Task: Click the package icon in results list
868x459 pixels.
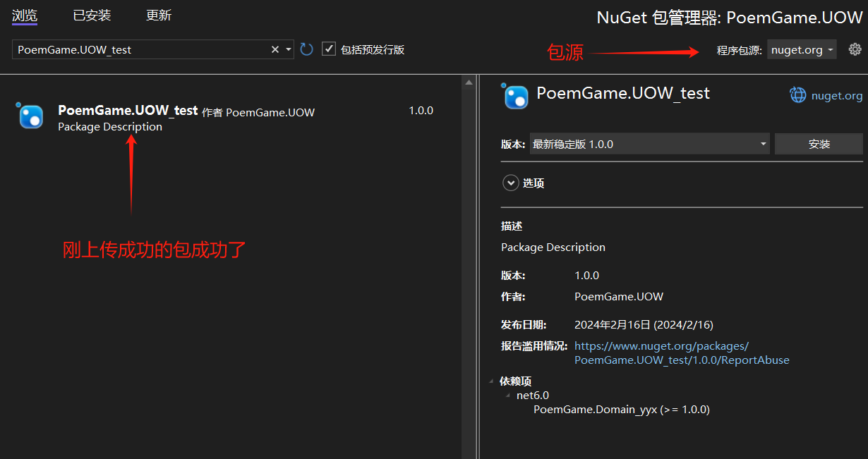Action: pos(31,116)
